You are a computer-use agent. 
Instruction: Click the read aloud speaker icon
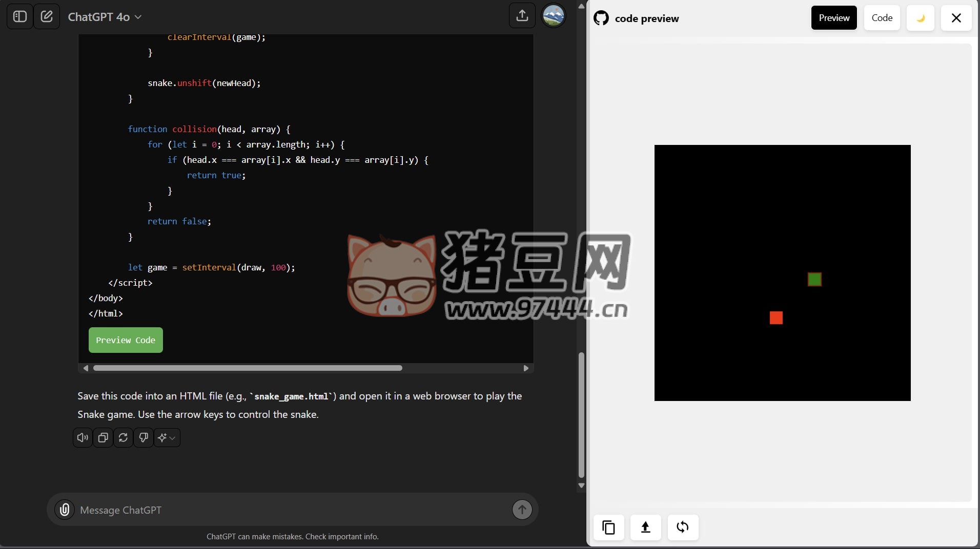pos(83,438)
